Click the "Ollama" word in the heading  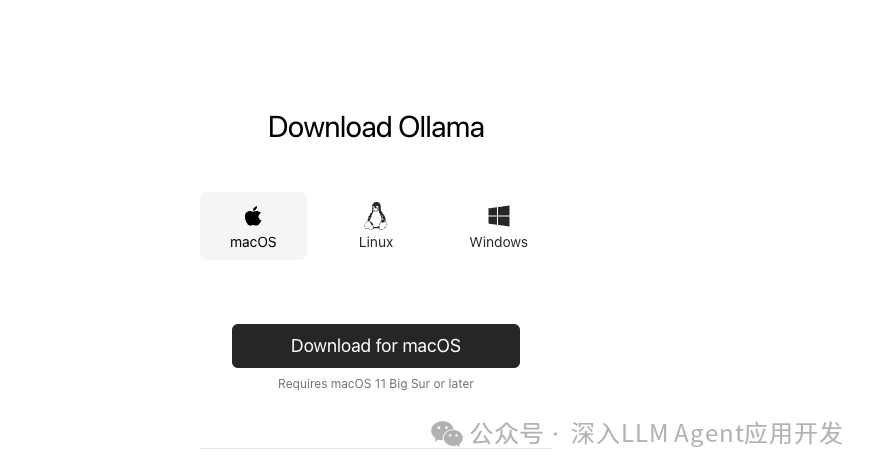tap(441, 127)
